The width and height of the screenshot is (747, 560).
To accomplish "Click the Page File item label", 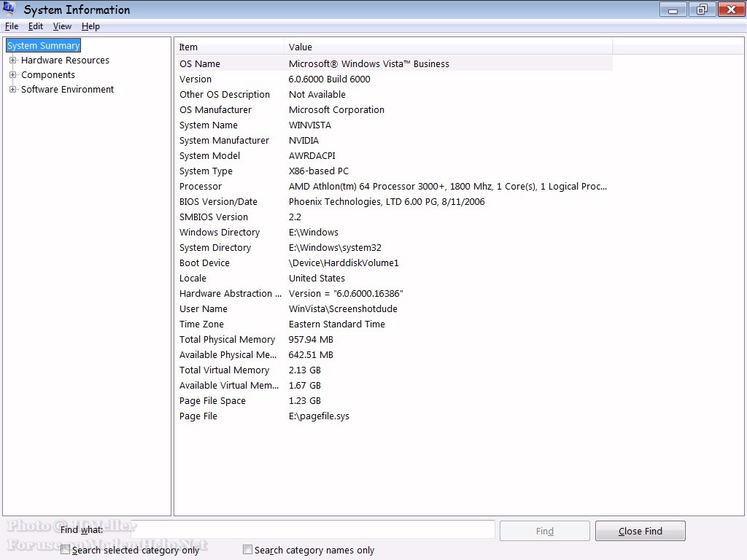I will click(198, 416).
